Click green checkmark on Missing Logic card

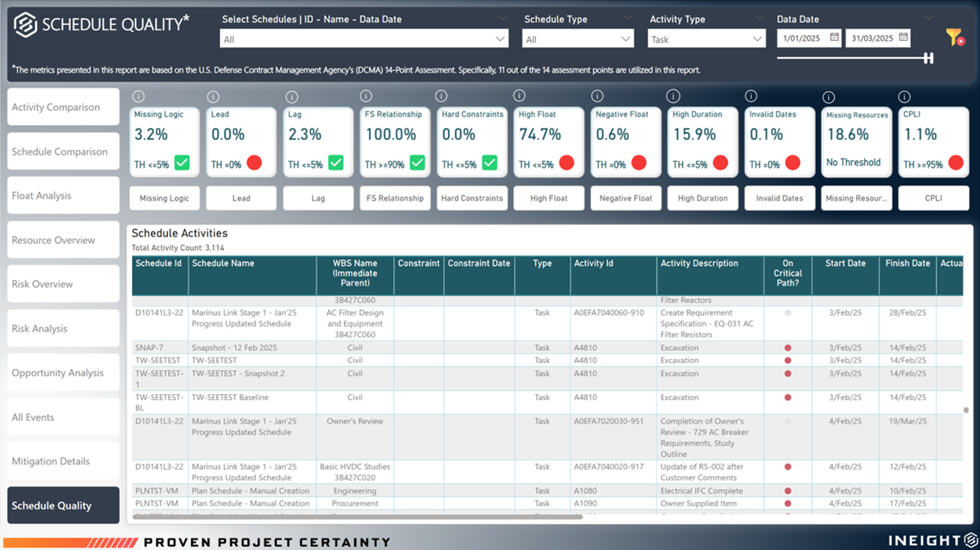tap(182, 163)
